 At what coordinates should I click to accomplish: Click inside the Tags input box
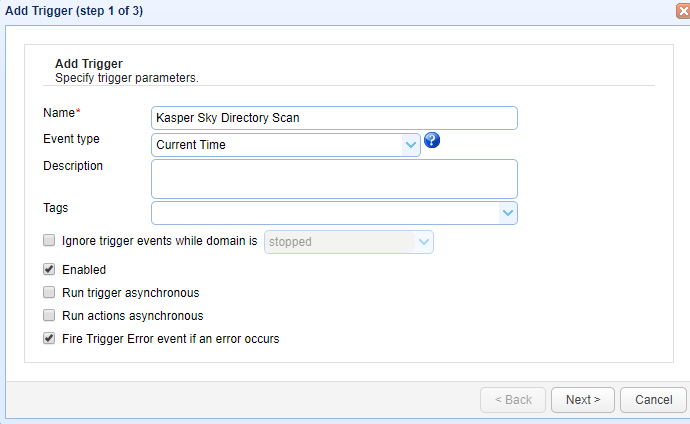coord(325,213)
